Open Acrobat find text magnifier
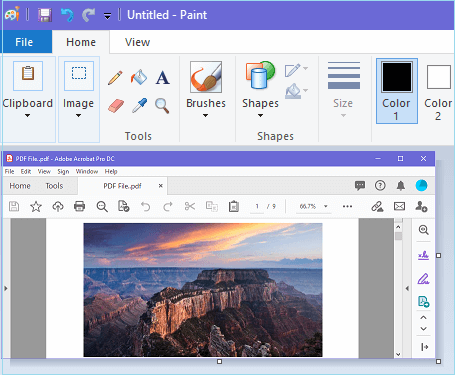 click(102, 206)
